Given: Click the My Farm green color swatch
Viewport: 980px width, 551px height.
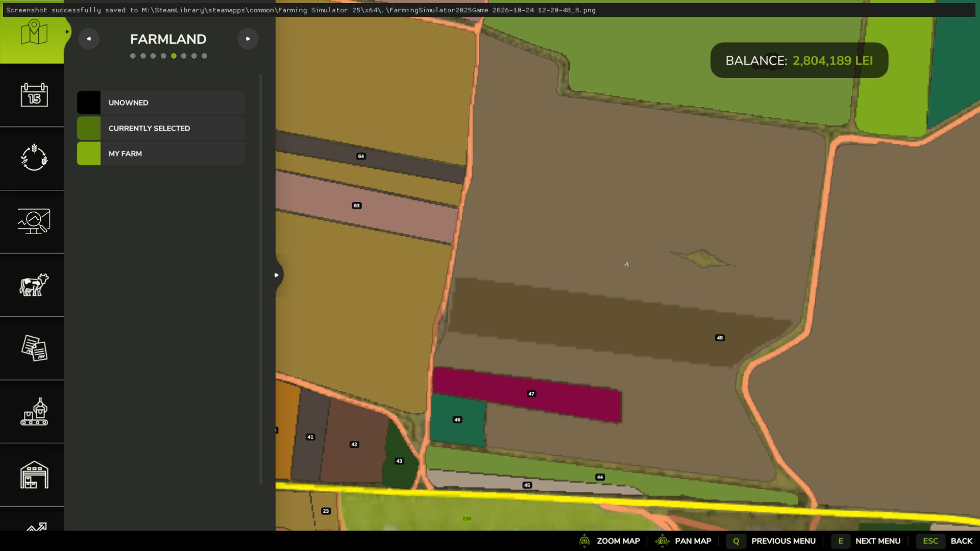Looking at the screenshot, I should (x=89, y=154).
